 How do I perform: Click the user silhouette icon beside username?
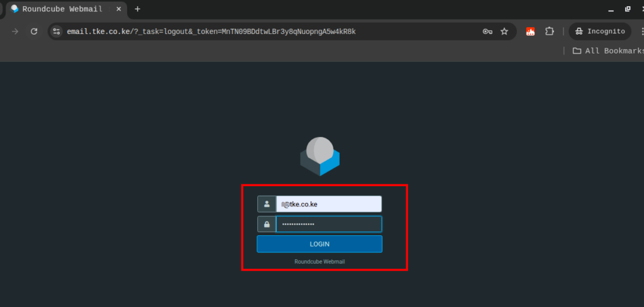point(267,204)
